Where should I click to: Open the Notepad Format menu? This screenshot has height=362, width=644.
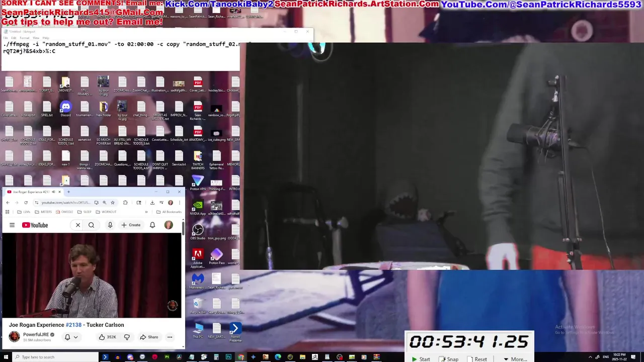tap(24, 38)
